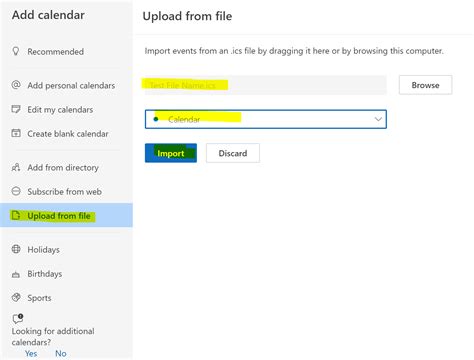Click the Recommended lightbulb icon
This screenshot has height=360, width=474.
coord(16,51)
